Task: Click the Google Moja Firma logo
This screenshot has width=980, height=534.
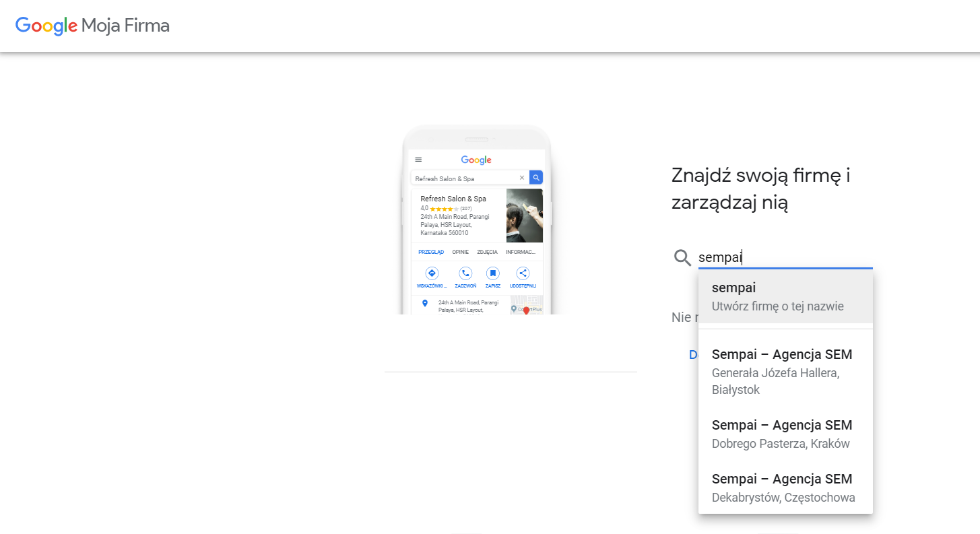Action: [92, 26]
